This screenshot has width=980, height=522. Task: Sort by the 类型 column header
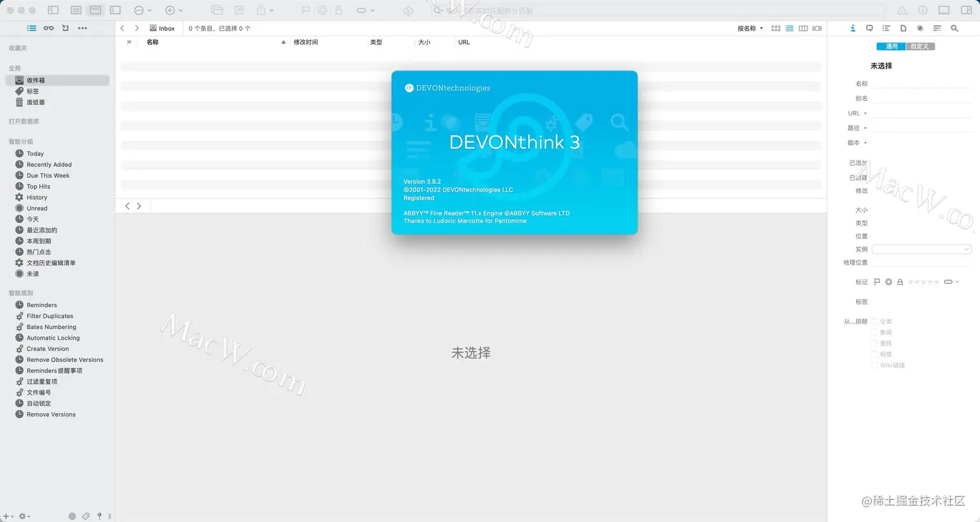coord(376,42)
